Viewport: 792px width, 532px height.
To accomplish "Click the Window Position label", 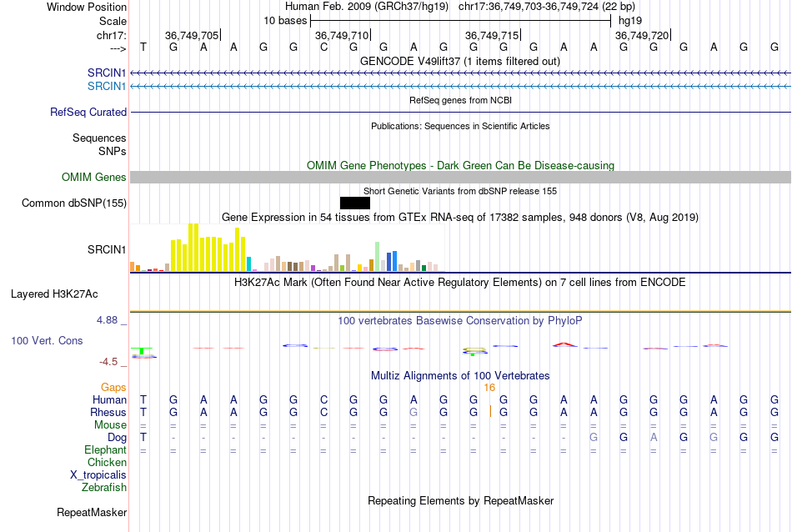I will click(87, 7).
